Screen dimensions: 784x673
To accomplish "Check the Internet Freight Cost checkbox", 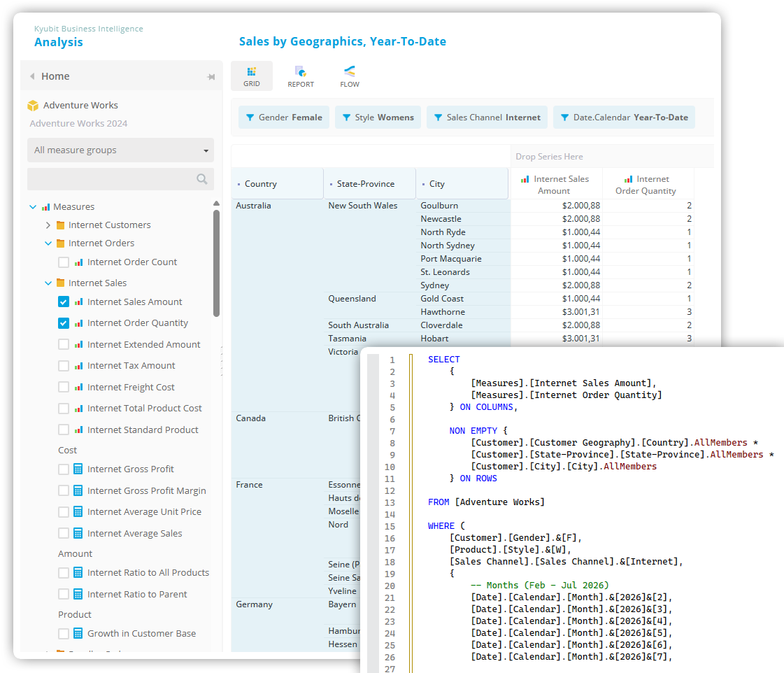I will 64,387.
